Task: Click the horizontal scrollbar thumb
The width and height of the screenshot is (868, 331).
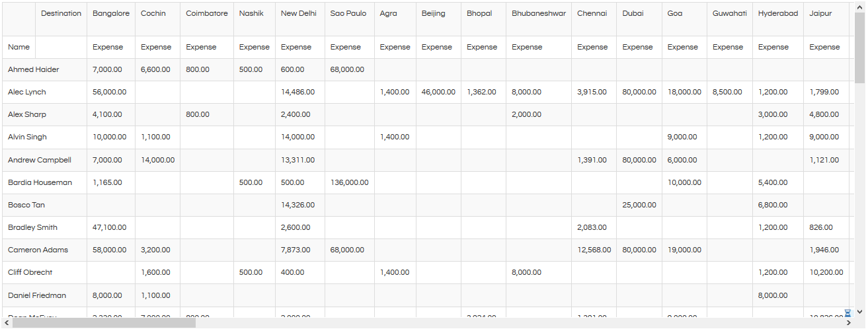Action: point(104,323)
